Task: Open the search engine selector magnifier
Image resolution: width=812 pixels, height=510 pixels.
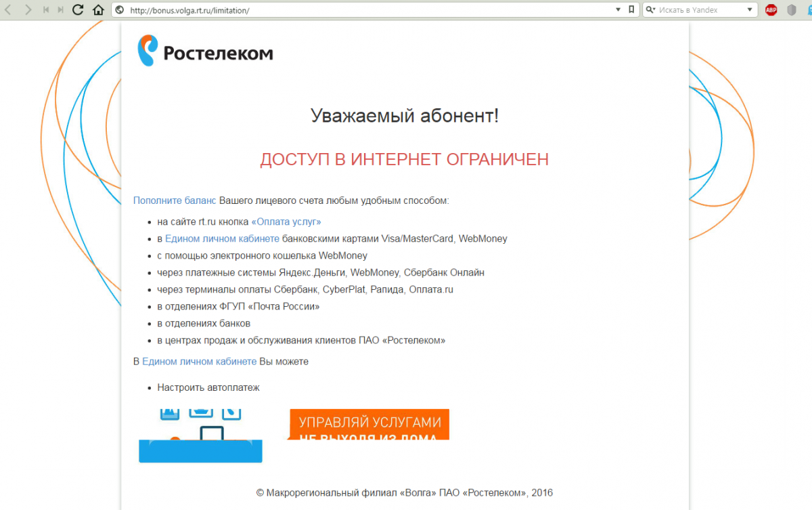Action: (x=650, y=9)
